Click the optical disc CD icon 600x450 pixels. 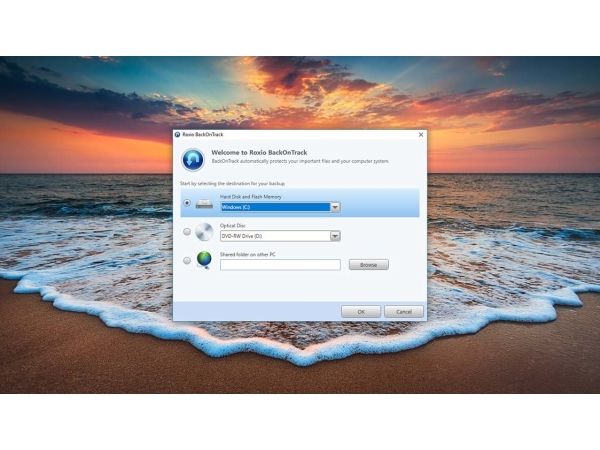(x=204, y=232)
